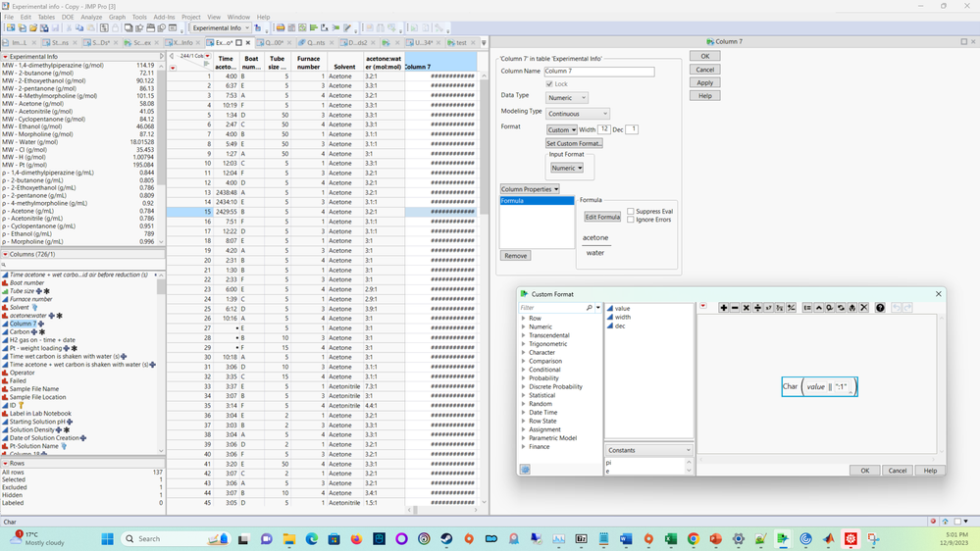Toggle the Lock checkbox for Column 7

[x=549, y=84]
